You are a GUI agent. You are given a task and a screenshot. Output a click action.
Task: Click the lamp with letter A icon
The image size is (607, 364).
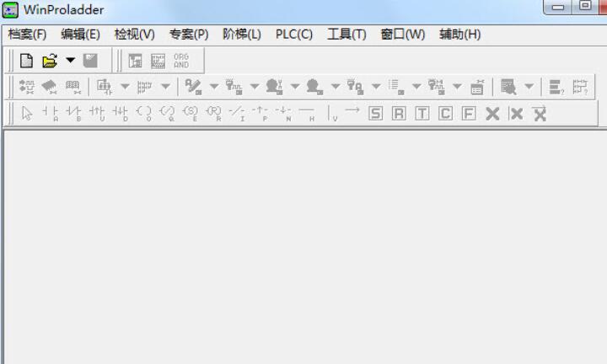(x=355, y=87)
